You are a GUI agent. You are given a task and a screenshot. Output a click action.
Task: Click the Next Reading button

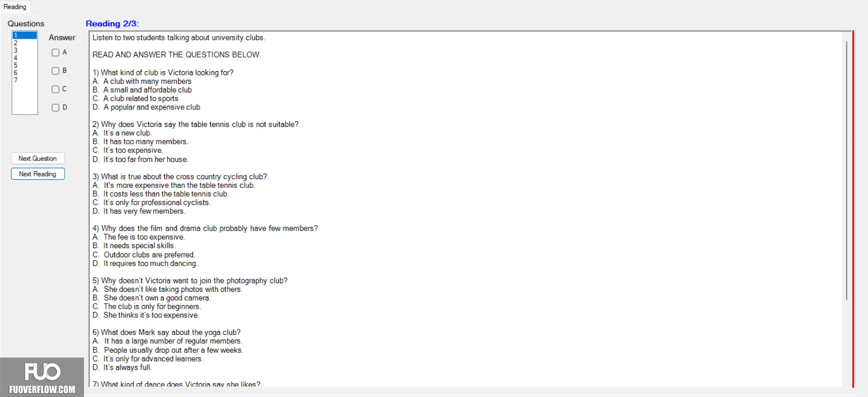[x=38, y=174]
